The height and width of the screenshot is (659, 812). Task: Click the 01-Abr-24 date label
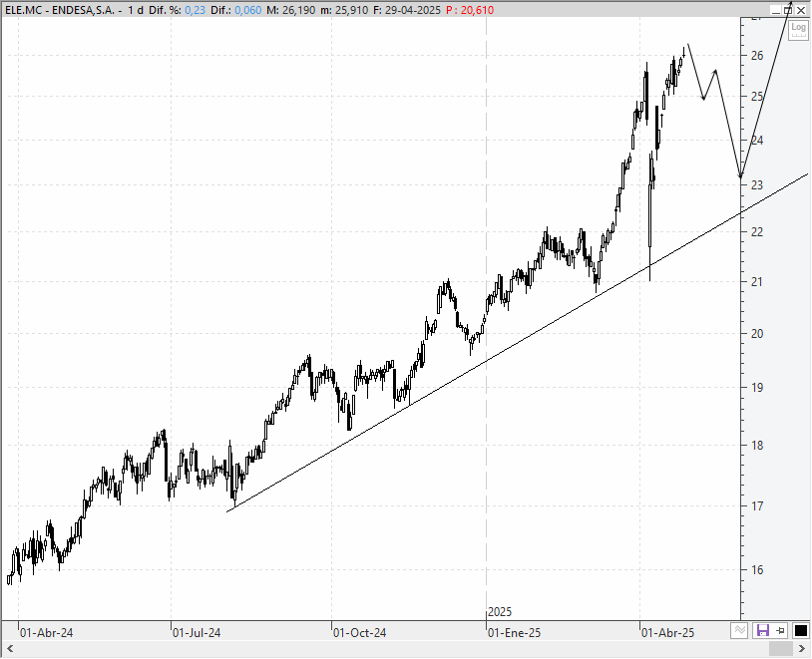47,633
